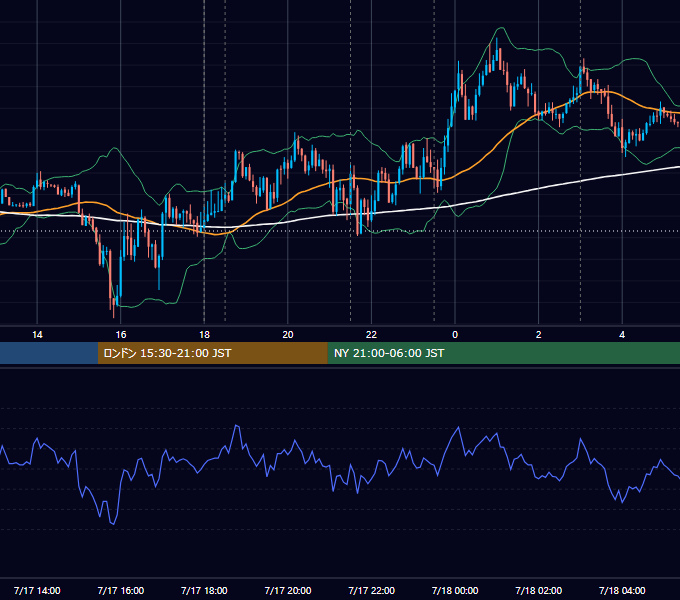Click the 14 hour axis label
Screen dimensions: 680x600
[x=37, y=335]
